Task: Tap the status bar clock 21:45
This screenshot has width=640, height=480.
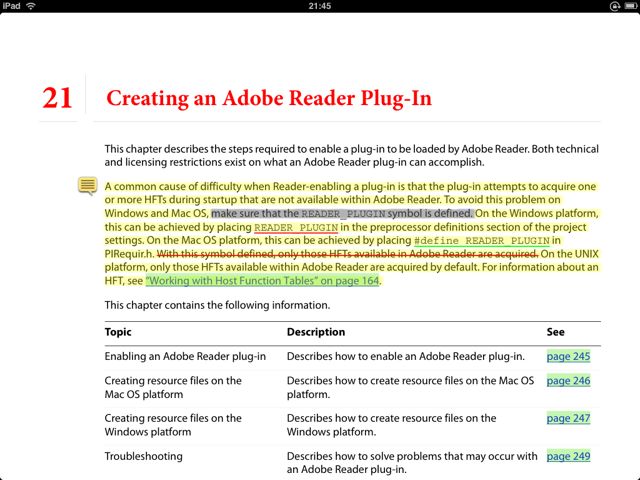Action: pyautogui.click(x=320, y=6)
